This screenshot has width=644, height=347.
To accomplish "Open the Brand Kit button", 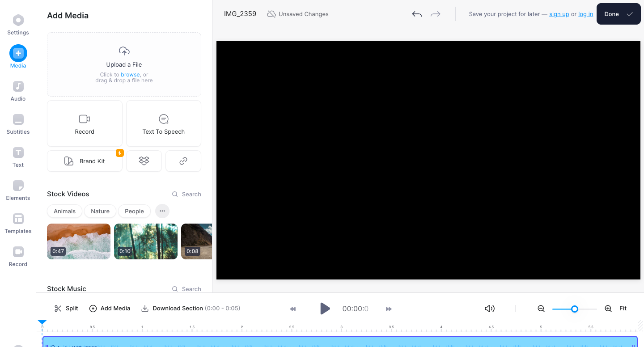I will [x=85, y=161].
